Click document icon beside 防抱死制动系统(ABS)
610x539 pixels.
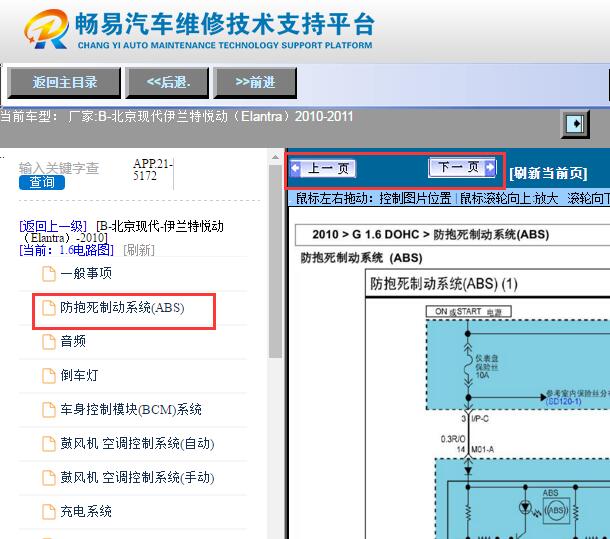[x=49, y=307]
